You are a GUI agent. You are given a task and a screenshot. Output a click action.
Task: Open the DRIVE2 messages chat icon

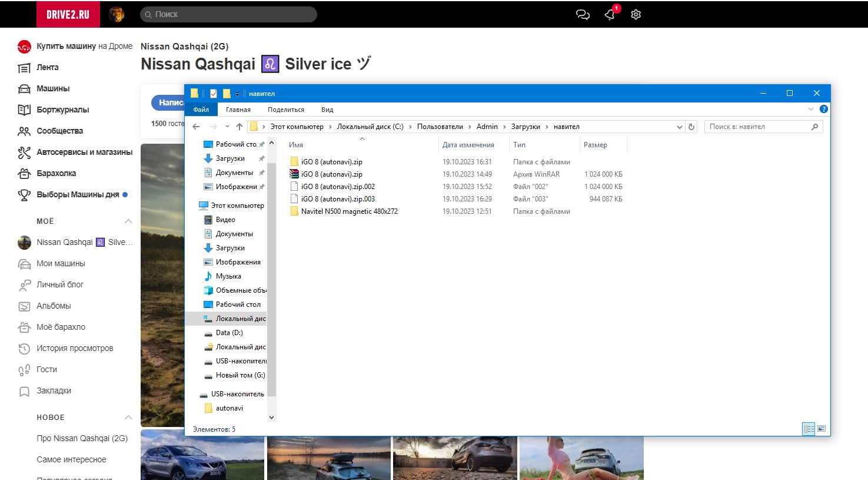(x=583, y=15)
